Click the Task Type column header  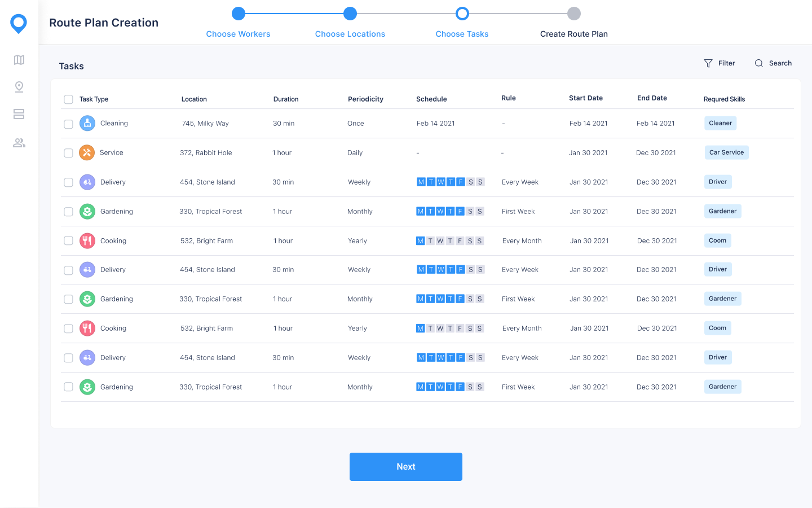pyautogui.click(x=94, y=99)
